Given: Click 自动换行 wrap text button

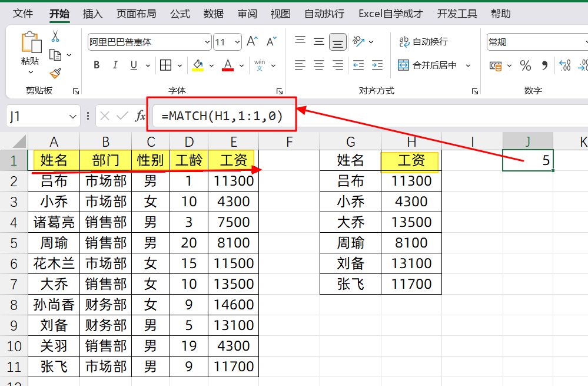Looking at the screenshot, I should coord(424,42).
